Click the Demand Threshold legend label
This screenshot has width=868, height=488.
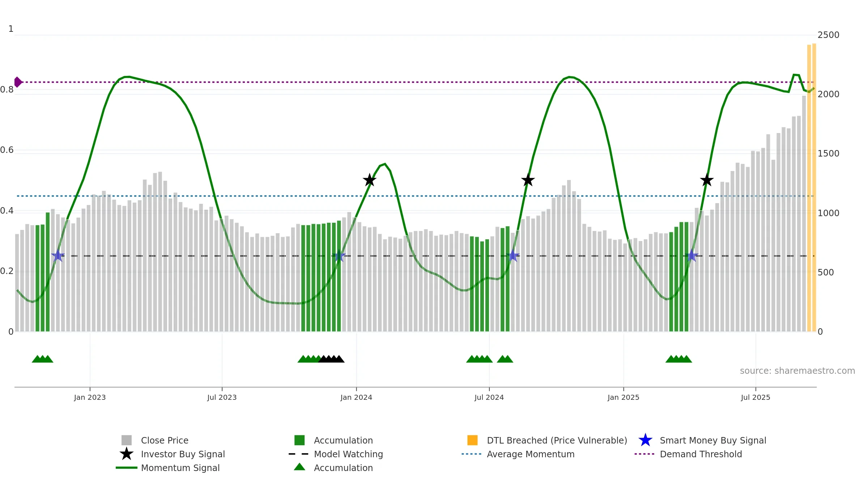[x=701, y=454]
